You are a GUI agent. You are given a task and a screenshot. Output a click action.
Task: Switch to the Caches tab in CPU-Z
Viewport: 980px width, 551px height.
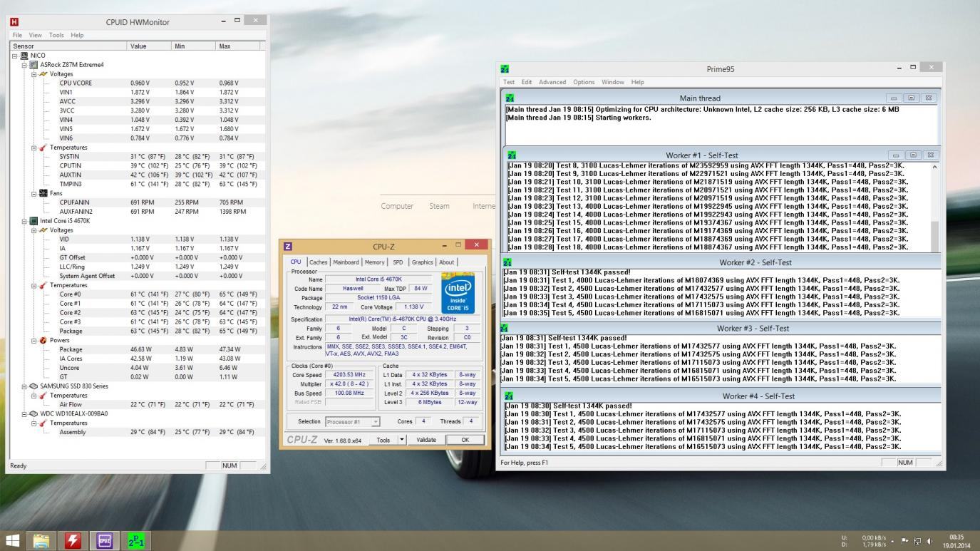[319, 262]
